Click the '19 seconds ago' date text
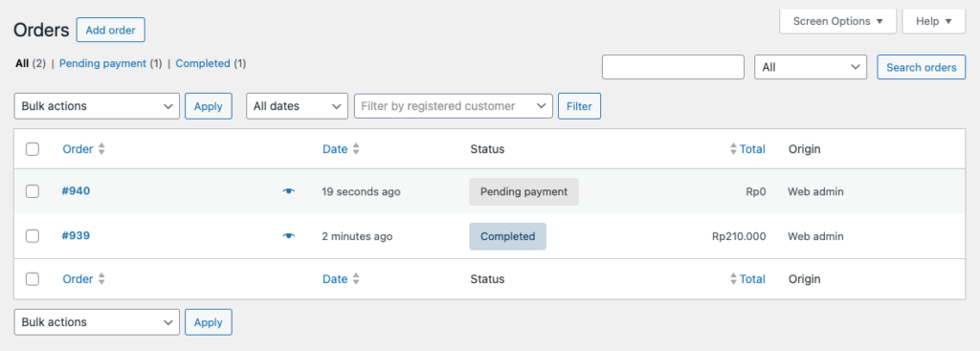980x351 pixels. coord(361,191)
